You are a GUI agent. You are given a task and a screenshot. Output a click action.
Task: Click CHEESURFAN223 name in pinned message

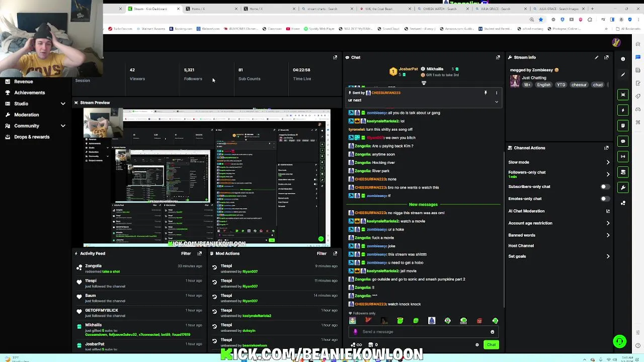click(x=386, y=93)
